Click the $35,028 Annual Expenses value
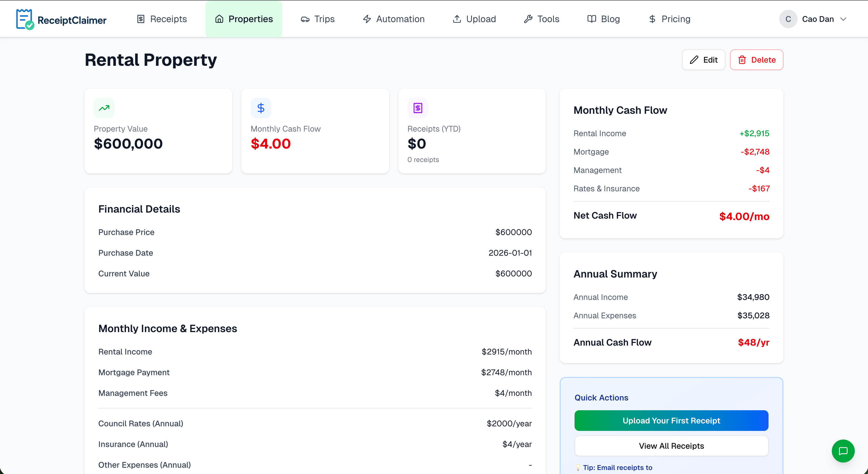This screenshot has width=868, height=474. pos(753,316)
